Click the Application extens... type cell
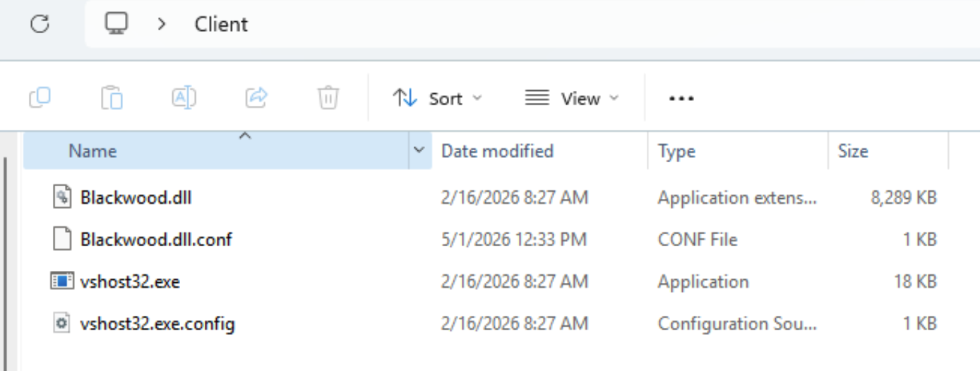Image resolution: width=980 pixels, height=371 pixels. (737, 198)
